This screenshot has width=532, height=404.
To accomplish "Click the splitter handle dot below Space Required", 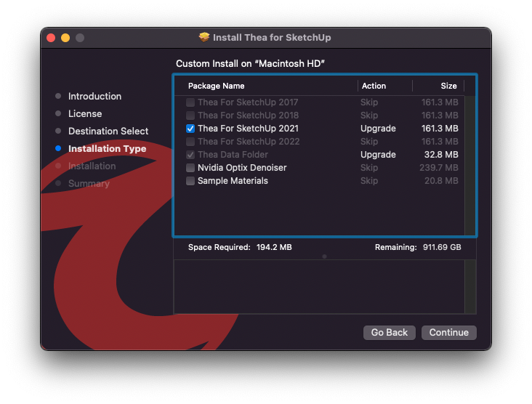I will click(324, 256).
